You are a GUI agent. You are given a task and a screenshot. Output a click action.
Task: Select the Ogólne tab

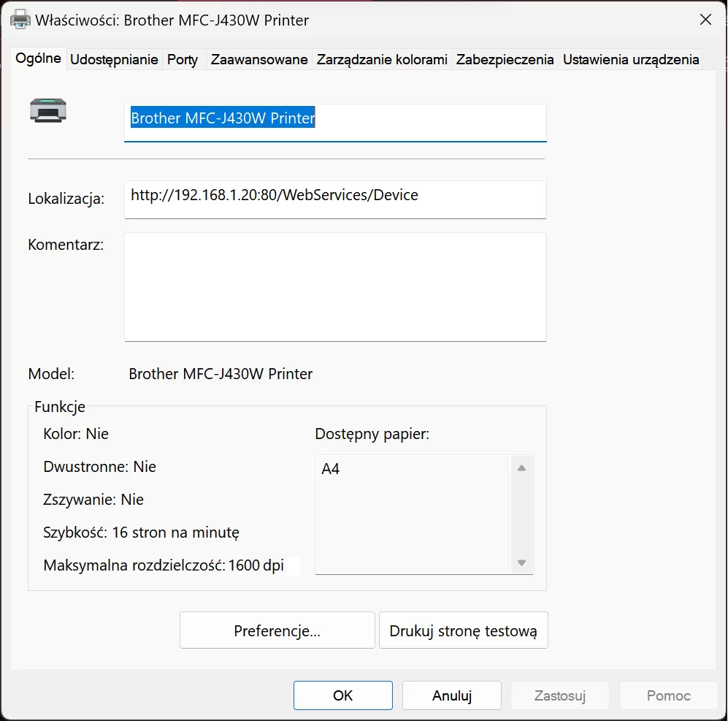[x=38, y=58]
